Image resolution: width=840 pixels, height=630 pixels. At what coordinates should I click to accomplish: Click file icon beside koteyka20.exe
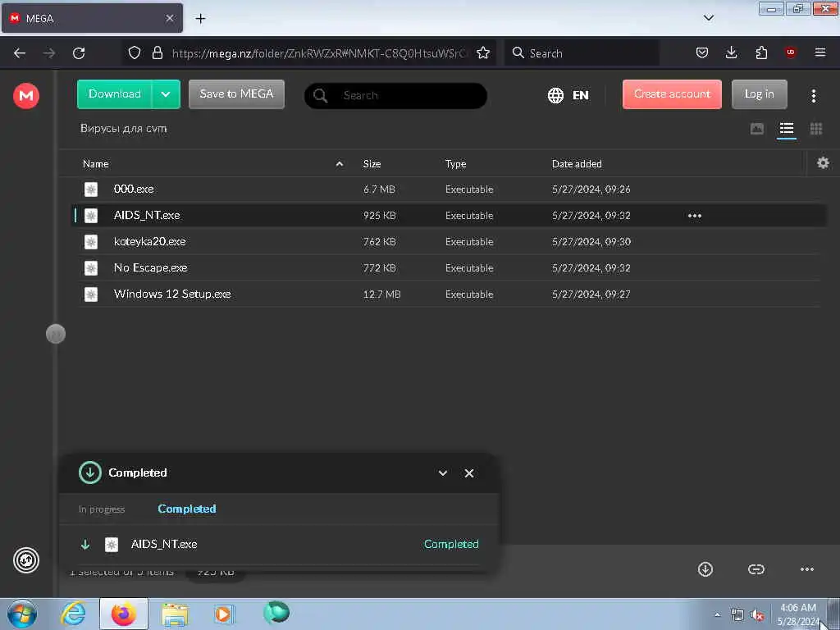(91, 242)
